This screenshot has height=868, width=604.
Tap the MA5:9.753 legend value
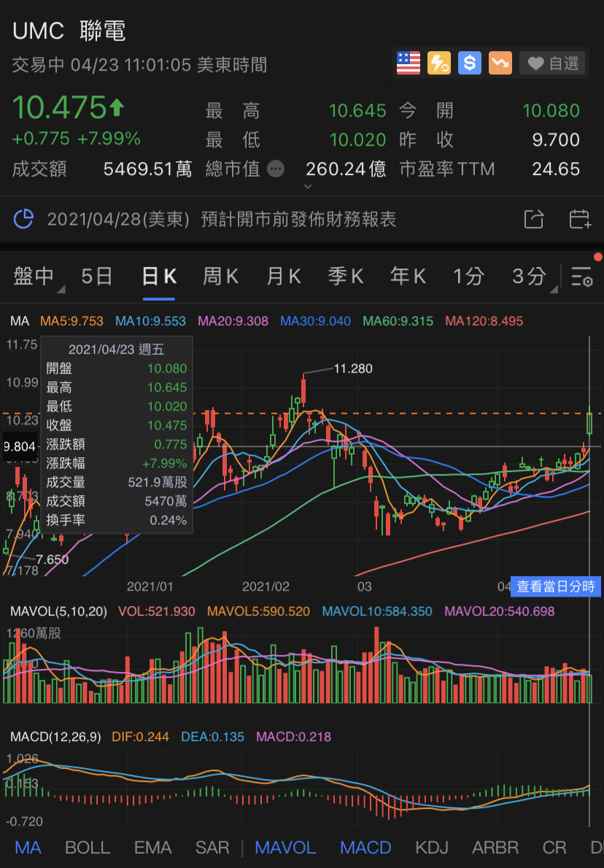pos(71,321)
